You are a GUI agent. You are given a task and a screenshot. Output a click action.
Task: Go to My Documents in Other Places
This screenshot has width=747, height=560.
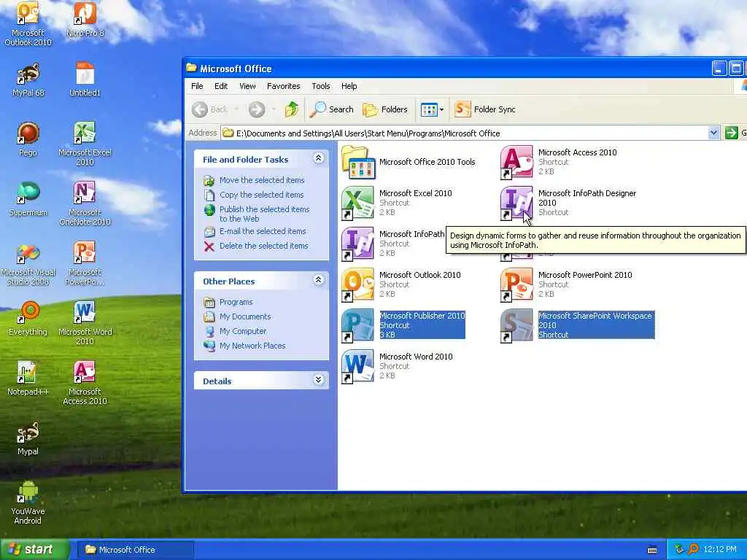click(x=245, y=316)
